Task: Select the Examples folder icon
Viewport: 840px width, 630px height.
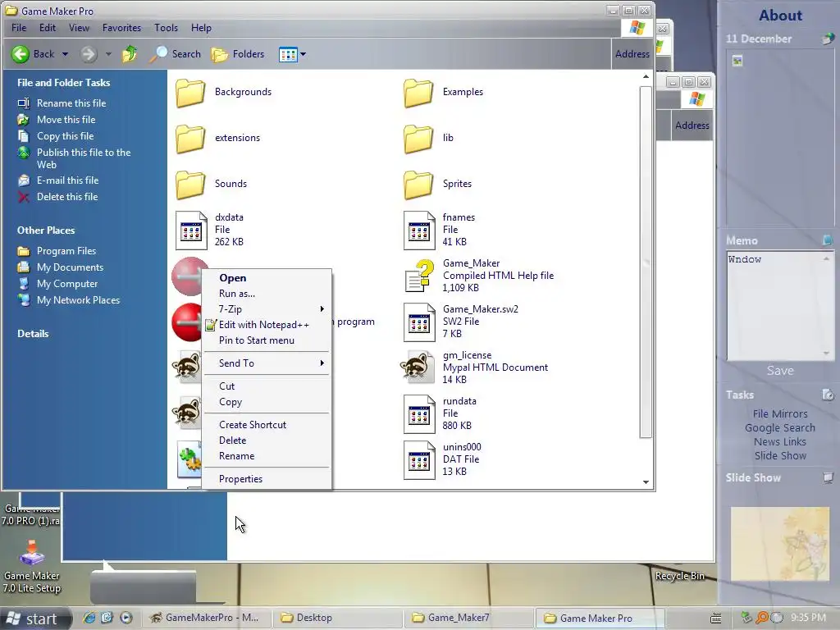Action: 418,93
